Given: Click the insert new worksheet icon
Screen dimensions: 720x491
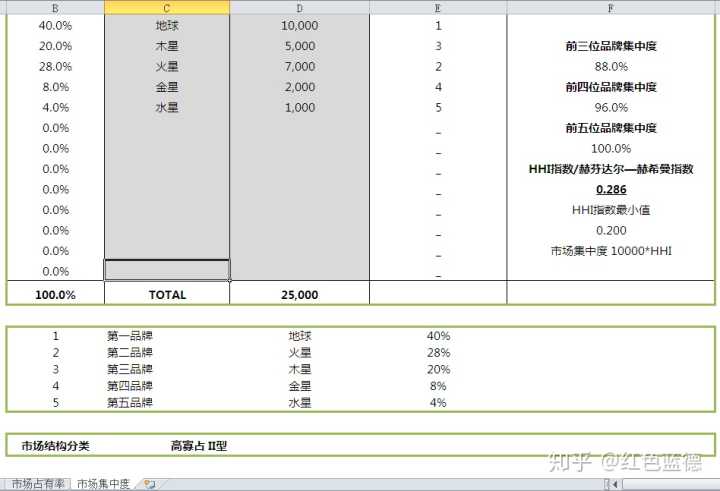Looking at the screenshot, I should tap(149, 484).
